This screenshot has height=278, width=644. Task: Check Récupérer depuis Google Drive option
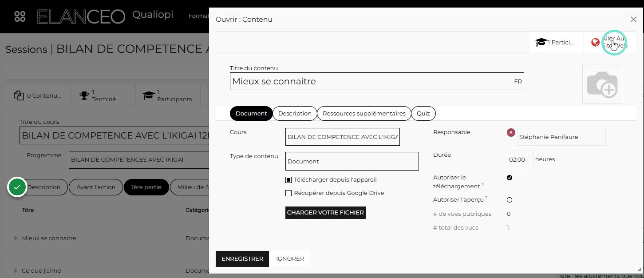coord(288,193)
